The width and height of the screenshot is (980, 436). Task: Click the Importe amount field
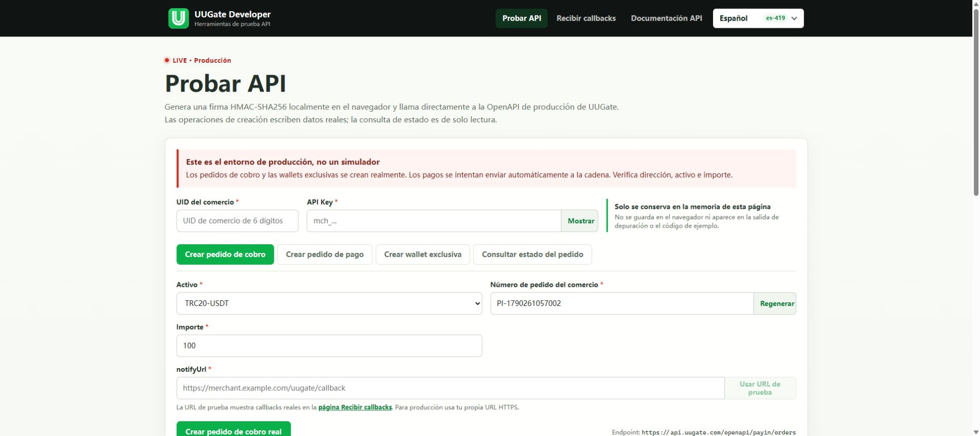[329, 346]
